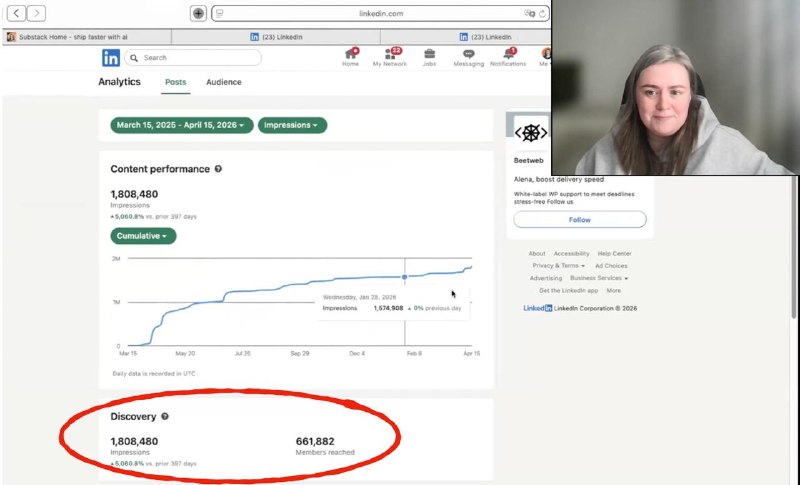This screenshot has height=485, width=800.
Task: Click the 'Daily data is recorded in UTC' note
Action: pos(154,374)
